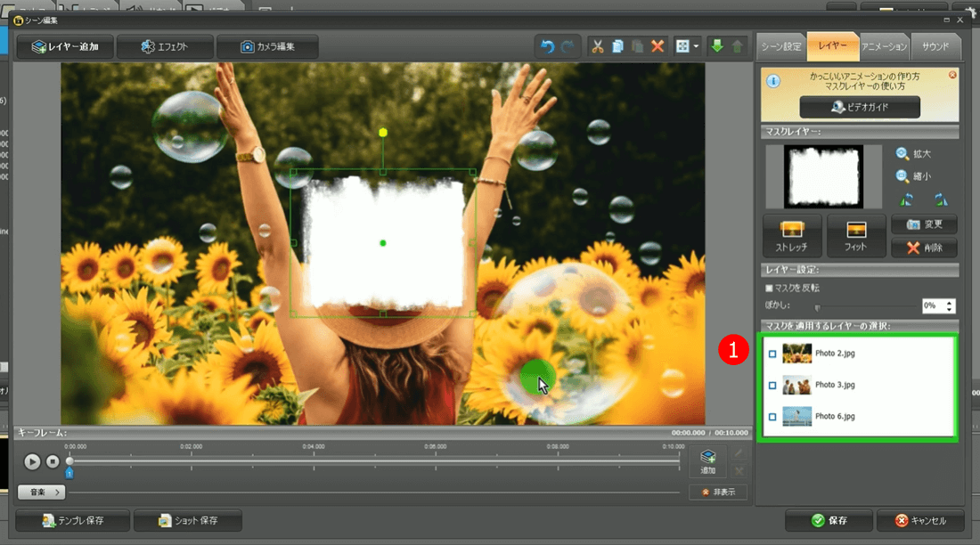The height and width of the screenshot is (545, 980).
Task: Zoom in mask with 拡大 magnifier
Action: pyautogui.click(x=903, y=154)
